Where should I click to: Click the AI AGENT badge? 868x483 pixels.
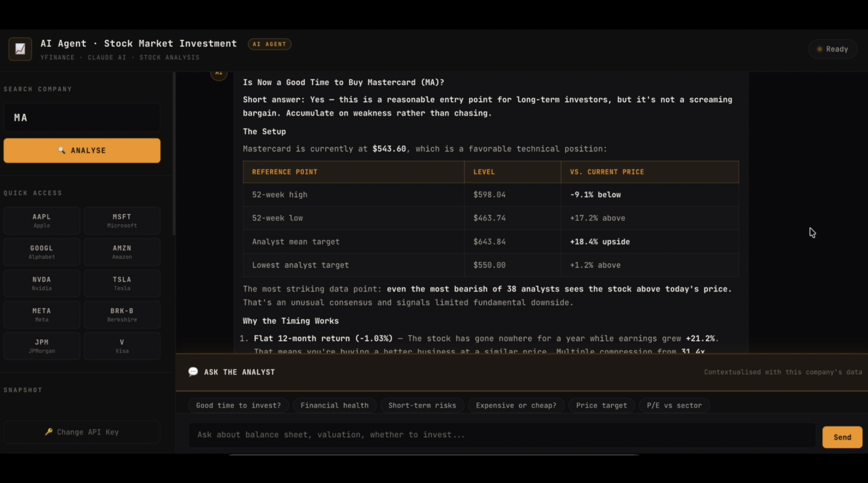coord(270,44)
